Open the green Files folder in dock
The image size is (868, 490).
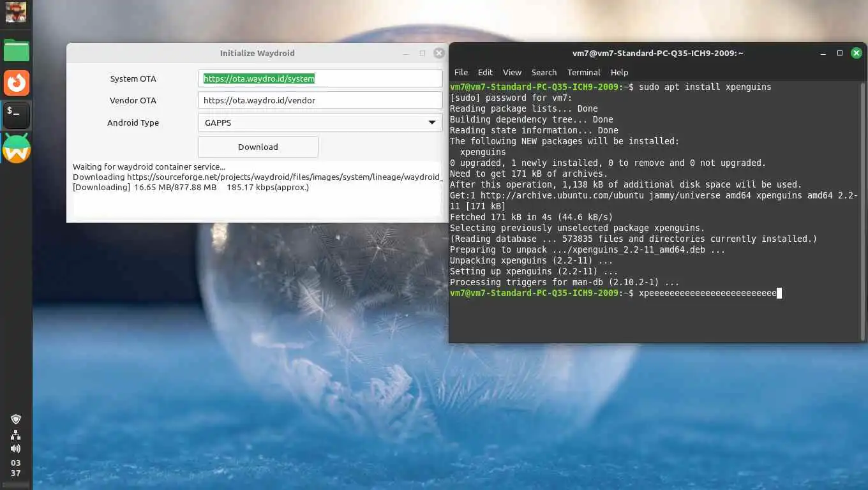[x=17, y=50]
